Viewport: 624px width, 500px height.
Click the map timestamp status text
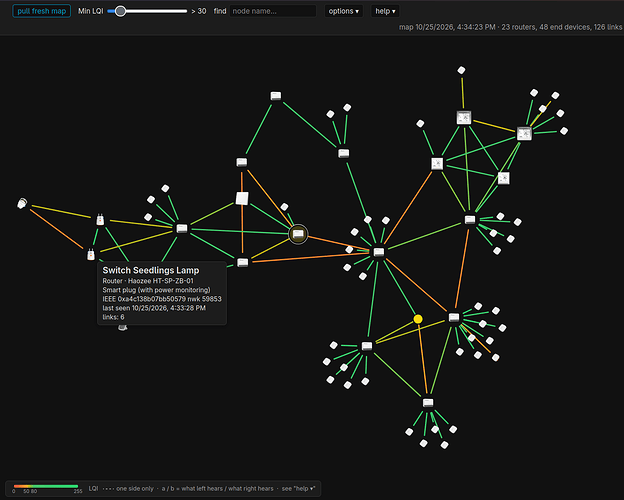coord(511,27)
